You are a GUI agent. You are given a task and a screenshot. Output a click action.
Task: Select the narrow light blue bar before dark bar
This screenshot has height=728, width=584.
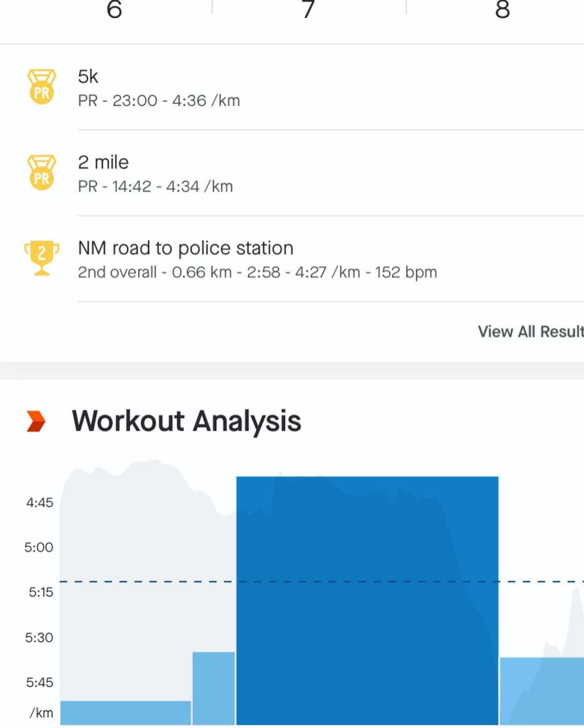pos(213,687)
